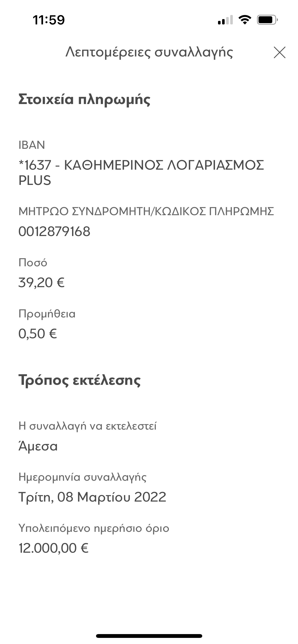The width and height of the screenshot is (298, 644).
Task: Close the transaction details screen
Action: pyautogui.click(x=279, y=52)
